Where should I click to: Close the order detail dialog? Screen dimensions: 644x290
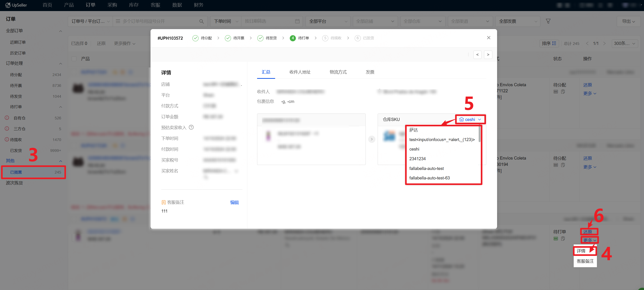tap(488, 38)
